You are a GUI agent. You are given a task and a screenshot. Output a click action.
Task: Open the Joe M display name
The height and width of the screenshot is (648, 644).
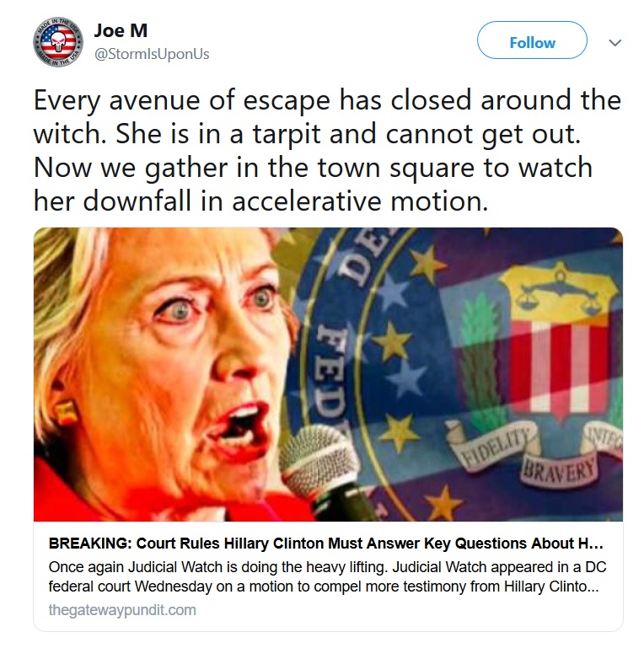[121, 30]
